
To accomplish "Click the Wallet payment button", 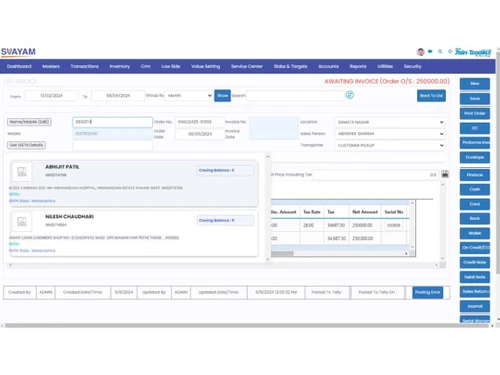I will 475,233.
